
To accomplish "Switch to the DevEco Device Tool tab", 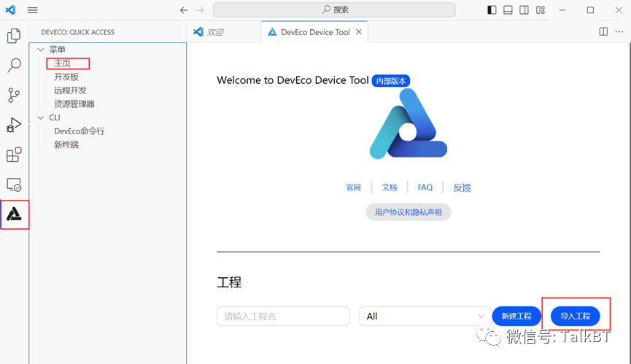I will pyautogui.click(x=314, y=32).
